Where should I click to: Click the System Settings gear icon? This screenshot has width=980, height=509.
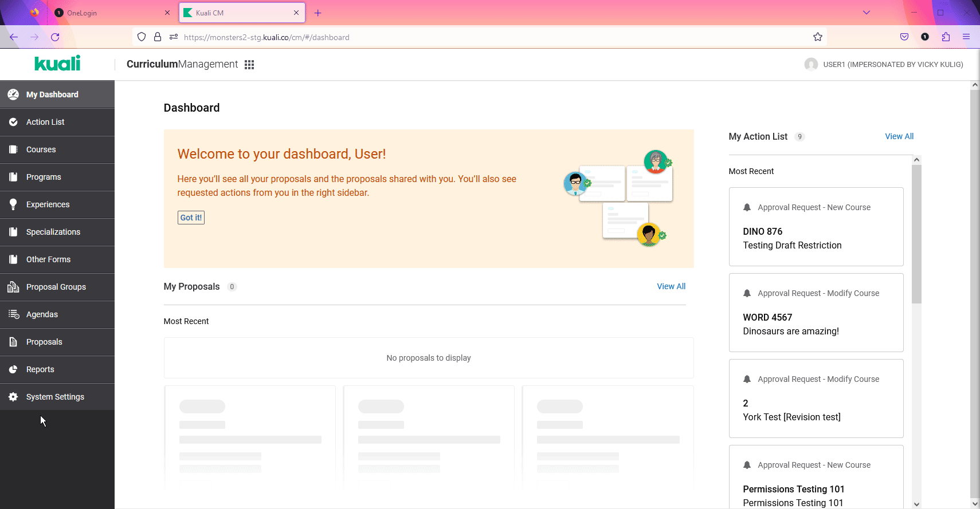[x=13, y=397]
